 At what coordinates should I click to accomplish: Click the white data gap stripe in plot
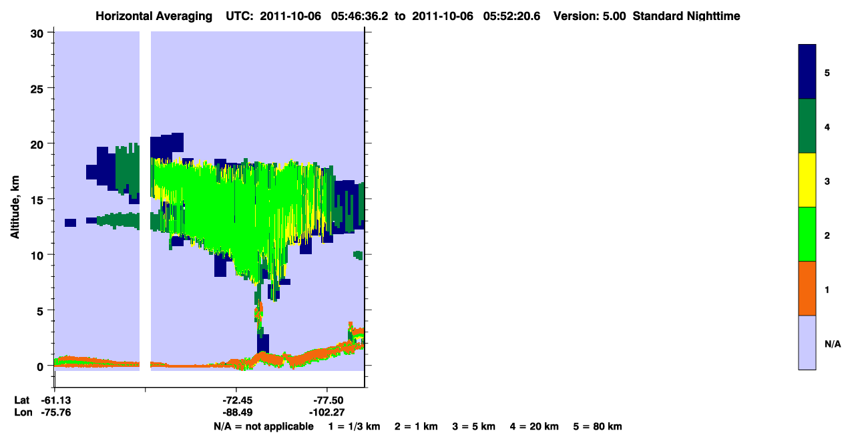tap(145, 200)
